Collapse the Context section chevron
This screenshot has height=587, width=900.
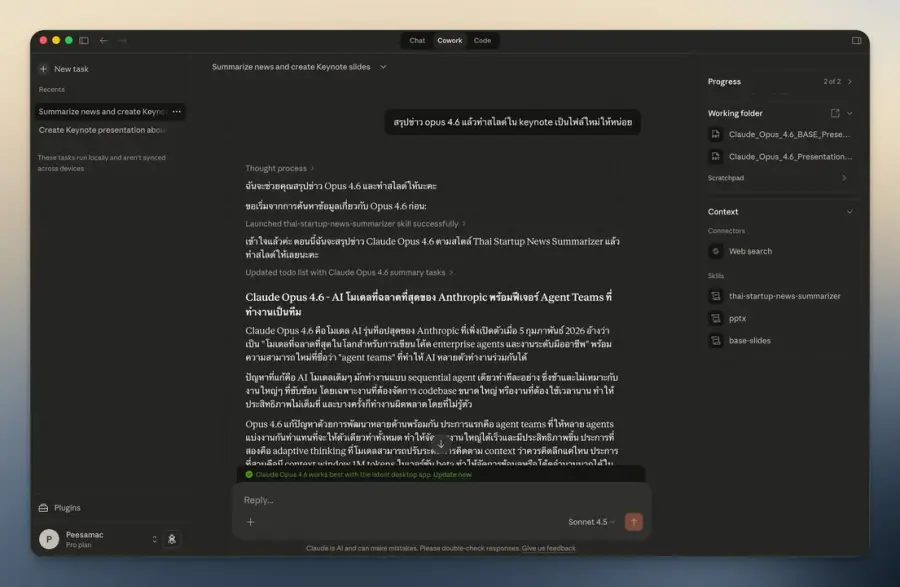(850, 212)
